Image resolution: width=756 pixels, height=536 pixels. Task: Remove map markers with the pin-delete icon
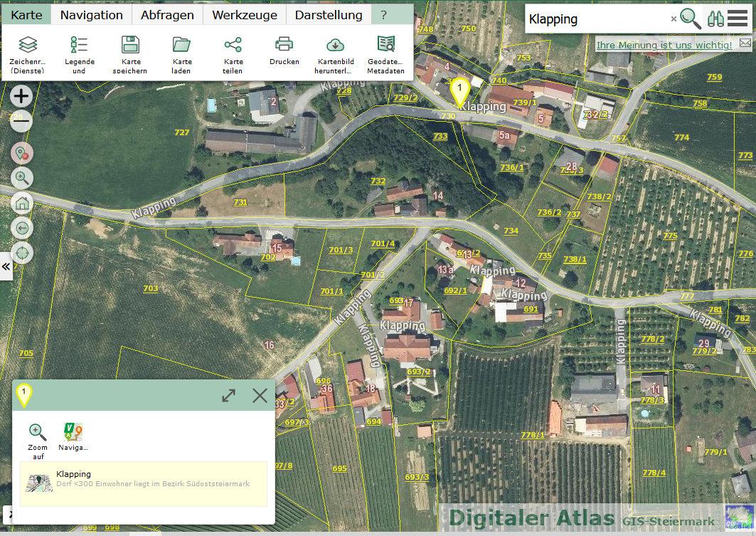(x=22, y=152)
